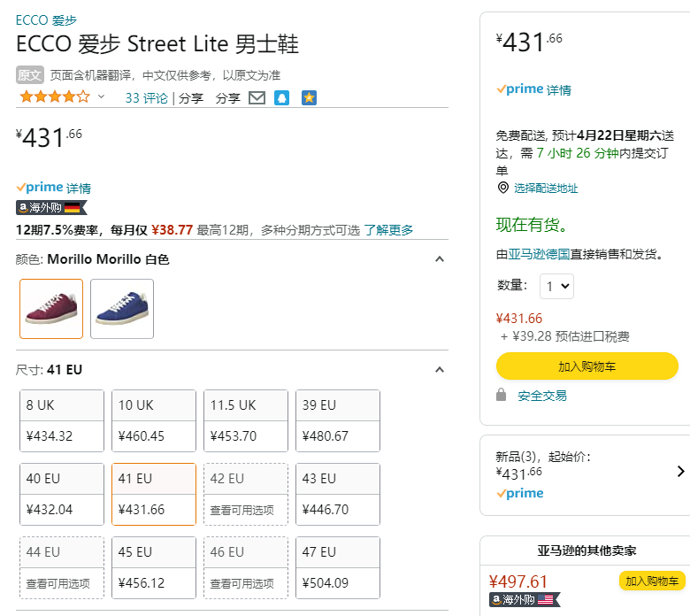Select size 10 UK
The width and height of the screenshot is (690, 616).
pyautogui.click(x=154, y=420)
